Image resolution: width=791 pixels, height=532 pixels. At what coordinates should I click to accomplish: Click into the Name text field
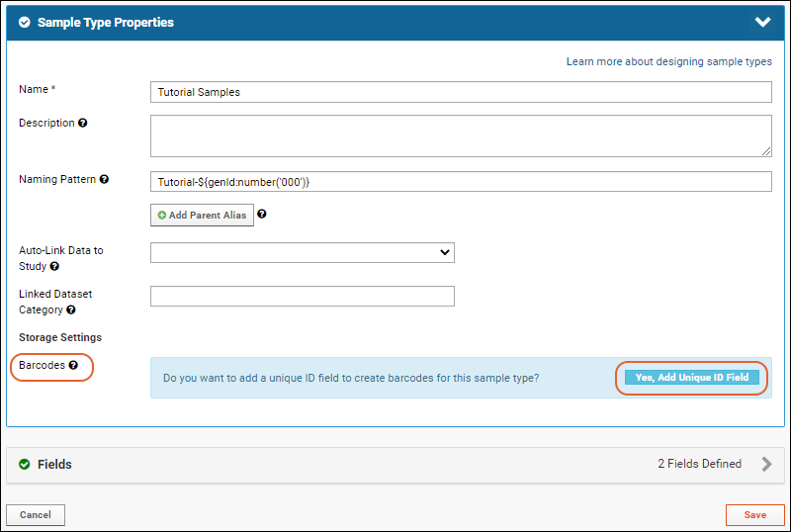(461, 92)
